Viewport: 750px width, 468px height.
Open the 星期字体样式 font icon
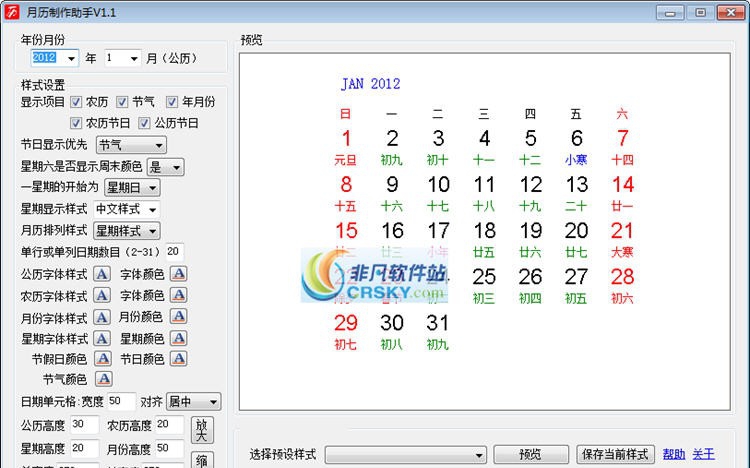coord(101,338)
